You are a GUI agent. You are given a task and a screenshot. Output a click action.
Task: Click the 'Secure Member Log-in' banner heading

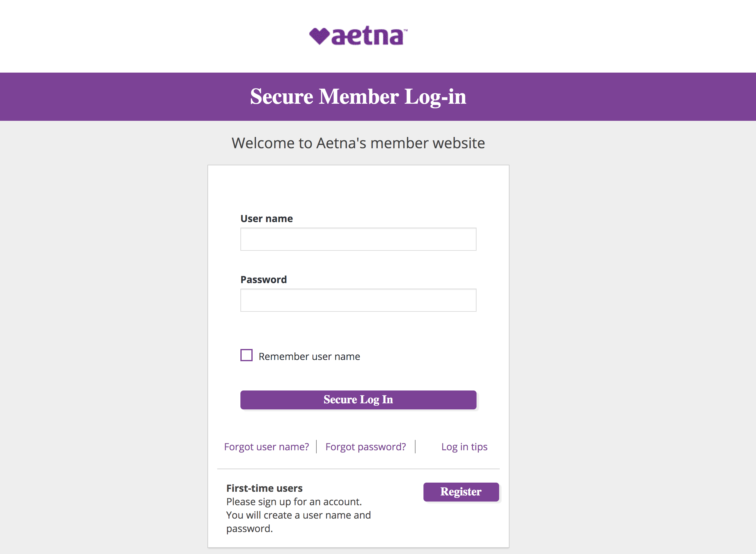click(358, 97)
